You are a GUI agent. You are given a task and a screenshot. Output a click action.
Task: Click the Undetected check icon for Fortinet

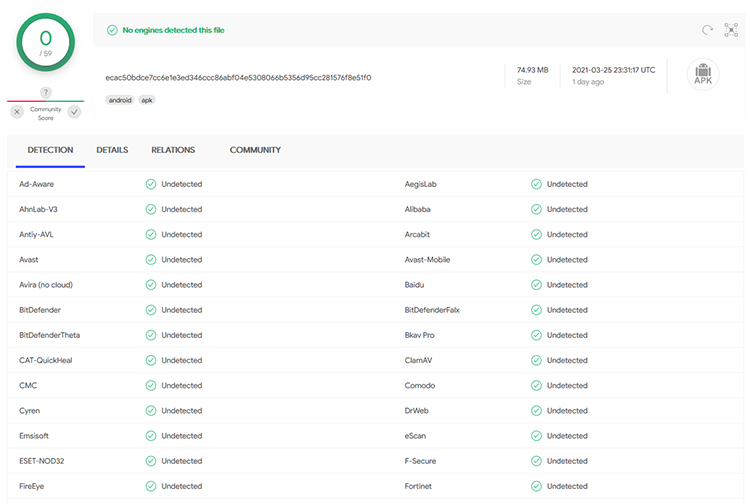click(x=536, y=486)
